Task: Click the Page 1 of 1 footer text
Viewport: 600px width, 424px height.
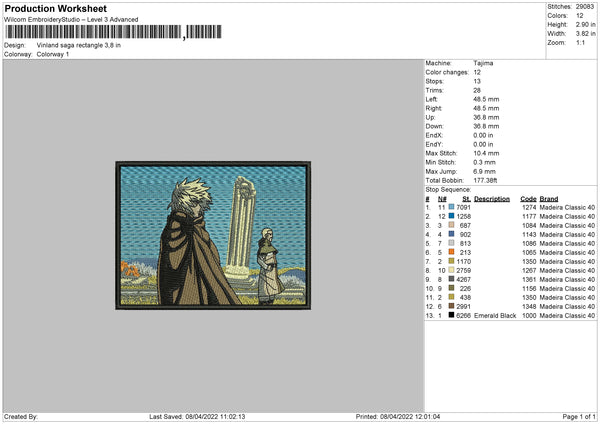Action: (579, 416)
